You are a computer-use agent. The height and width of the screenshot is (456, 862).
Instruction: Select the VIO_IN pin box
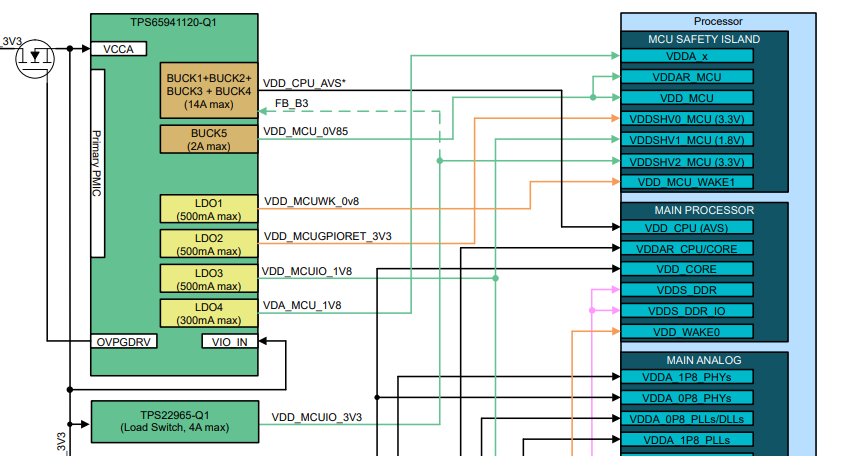(230, 342)
